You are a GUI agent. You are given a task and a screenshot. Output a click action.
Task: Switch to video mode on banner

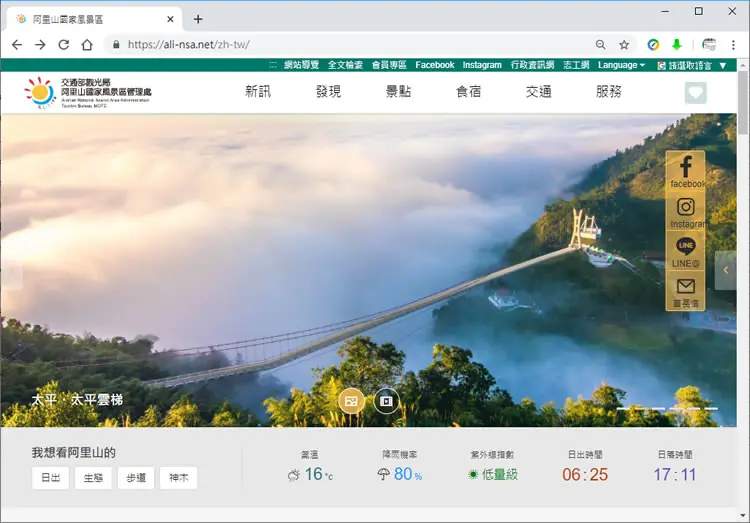[386, 401]
